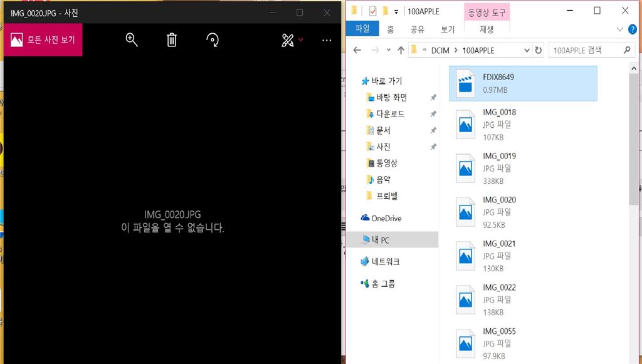Switch to the 홈 ribbon tab
Viewport: 642px width, 364px height.
[x=391, y=29]
